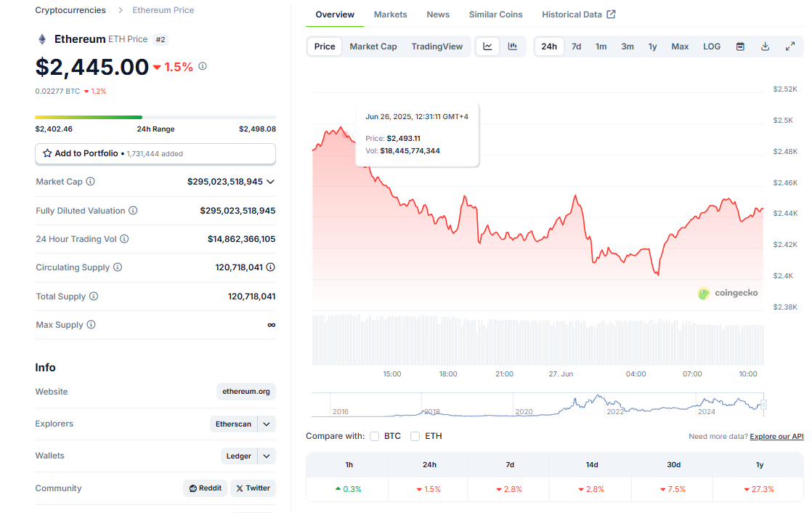Open the Similar Coins tab
The image size is (812, 513).
pyautogui.click(x=495, y=15)
